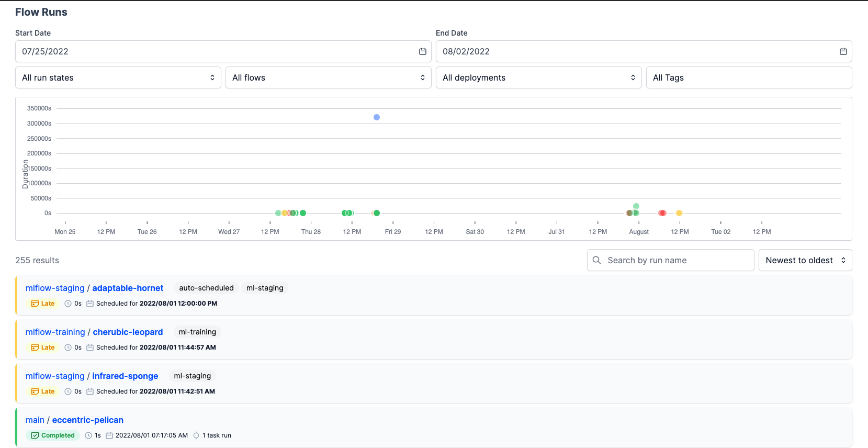The image size is (868, 448).
Task: Open the infrared-sponge flow run
Action: [x=125, y=376]
